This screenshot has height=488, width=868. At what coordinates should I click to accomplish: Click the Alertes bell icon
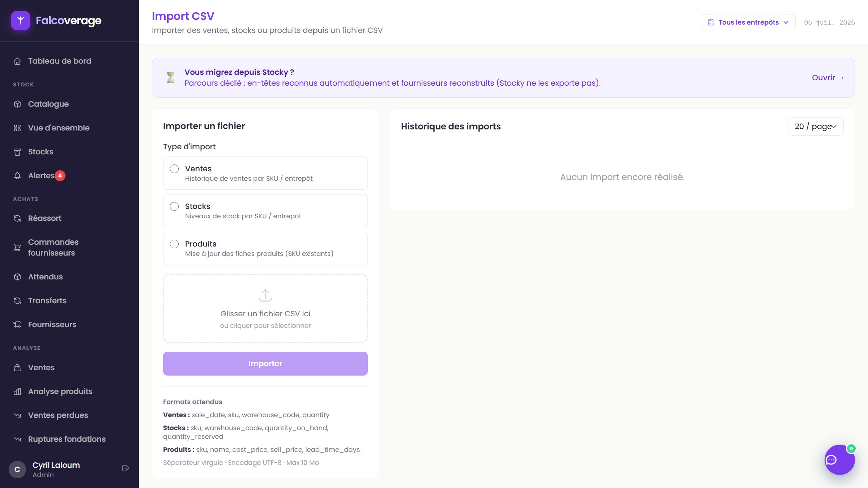point(17,176)
